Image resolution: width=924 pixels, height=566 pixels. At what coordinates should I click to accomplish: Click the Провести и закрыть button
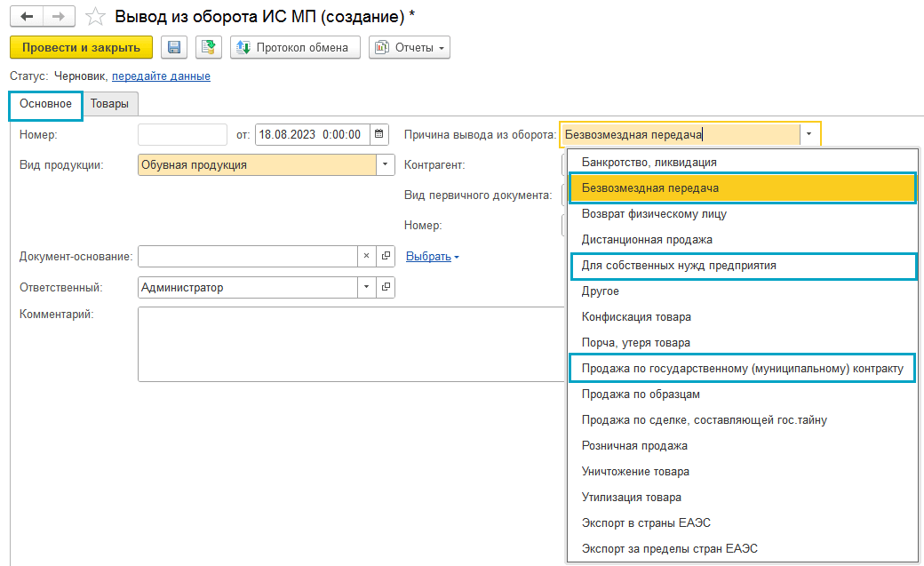81,47
